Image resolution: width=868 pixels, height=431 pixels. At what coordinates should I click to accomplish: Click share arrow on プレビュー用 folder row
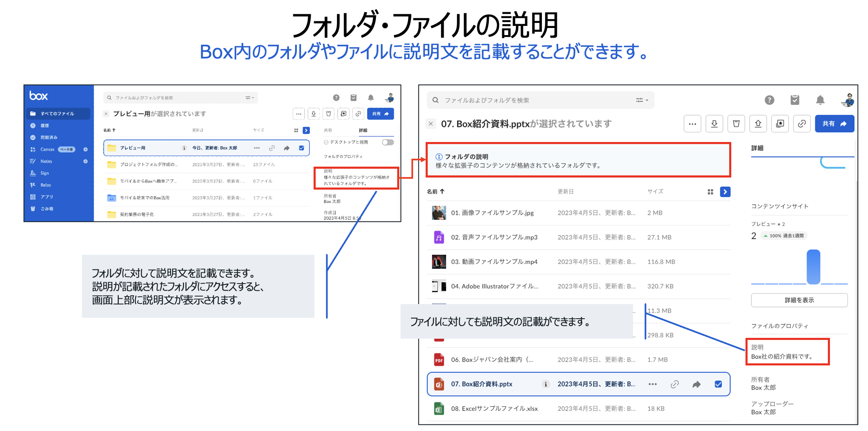click(x=286, y=148)
